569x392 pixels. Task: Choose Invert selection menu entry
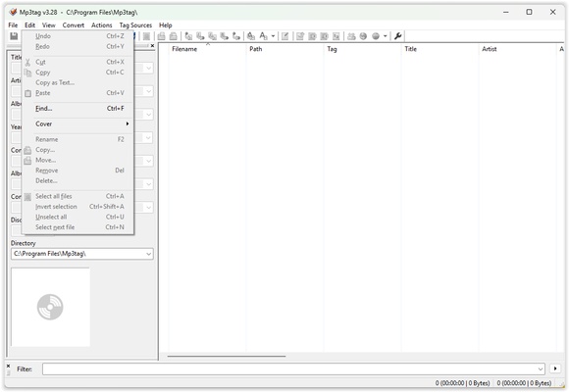pyautogui.click(x=78, y=207)
